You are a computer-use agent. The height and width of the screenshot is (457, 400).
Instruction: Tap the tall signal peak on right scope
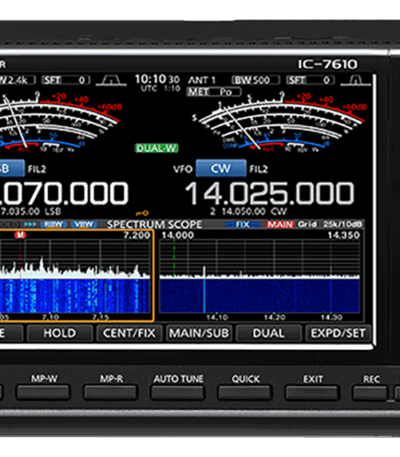tap(204, 272)
